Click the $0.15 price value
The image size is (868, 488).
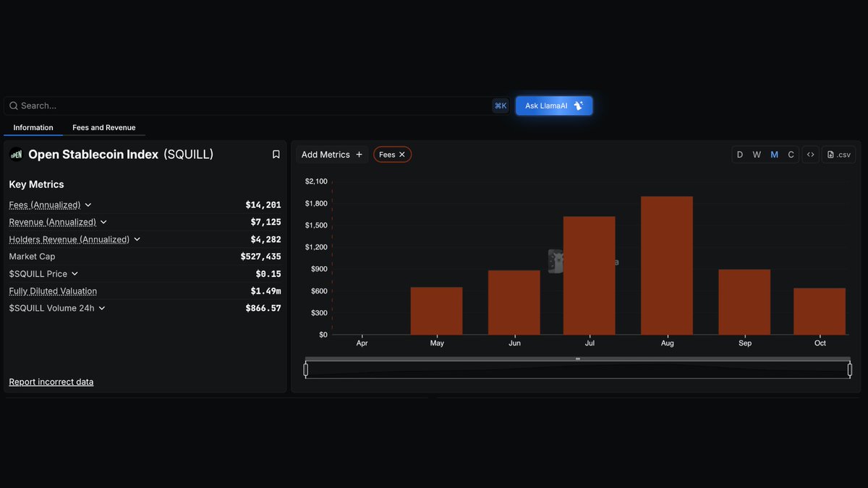268,274
